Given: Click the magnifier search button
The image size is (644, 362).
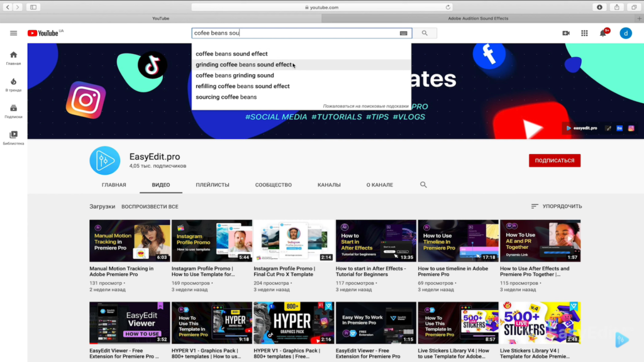Looking at the screenshot, I should (x=425, y=33).
